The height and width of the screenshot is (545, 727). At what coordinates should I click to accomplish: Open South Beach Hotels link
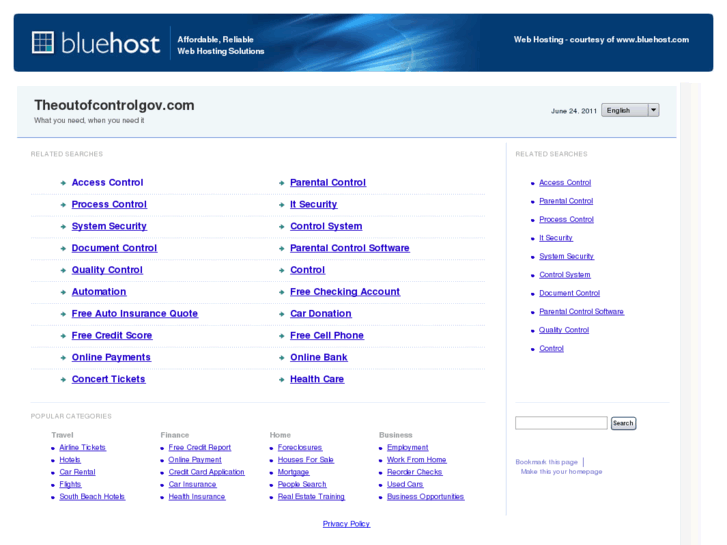click(92, 497)
